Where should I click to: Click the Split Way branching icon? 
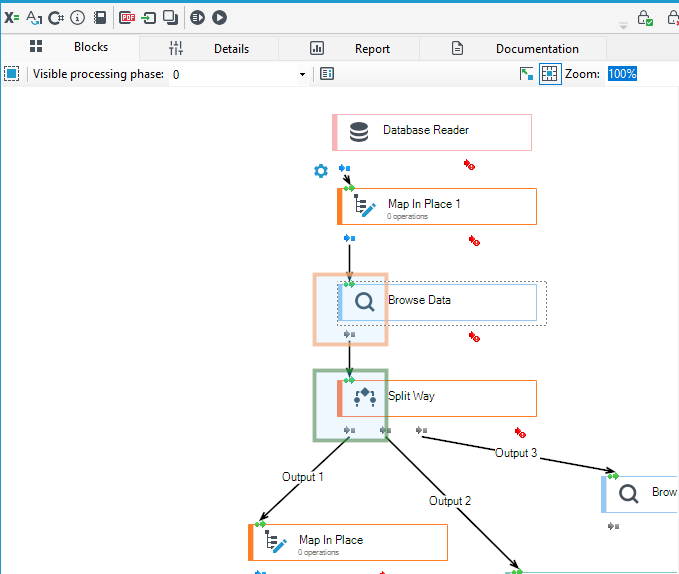pos(365,397)
